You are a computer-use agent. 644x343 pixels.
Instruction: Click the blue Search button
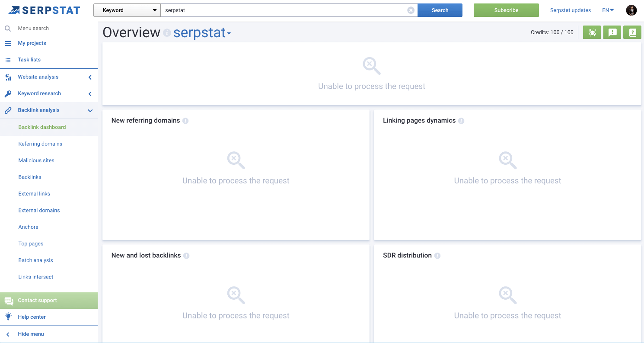pyautogui.click(x=440, y=10)
